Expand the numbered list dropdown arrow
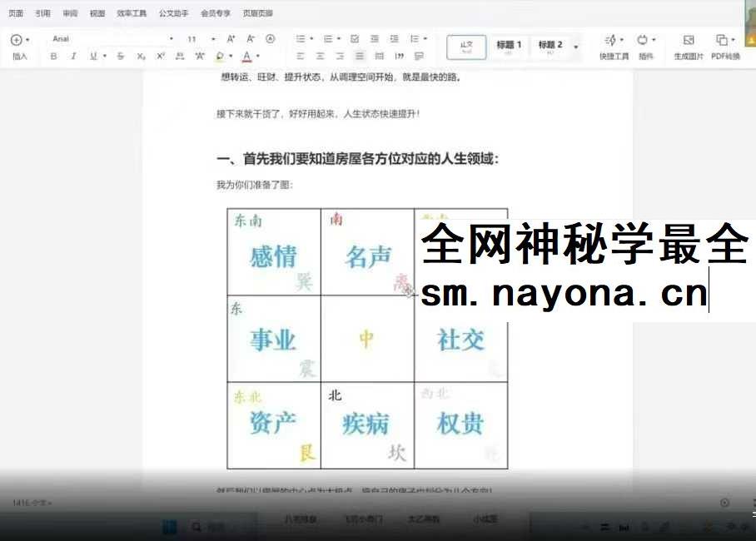 tap(339, 38)
